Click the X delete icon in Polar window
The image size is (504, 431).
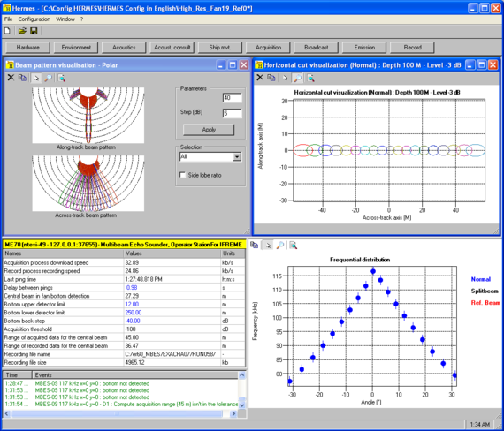coord(11,78)
